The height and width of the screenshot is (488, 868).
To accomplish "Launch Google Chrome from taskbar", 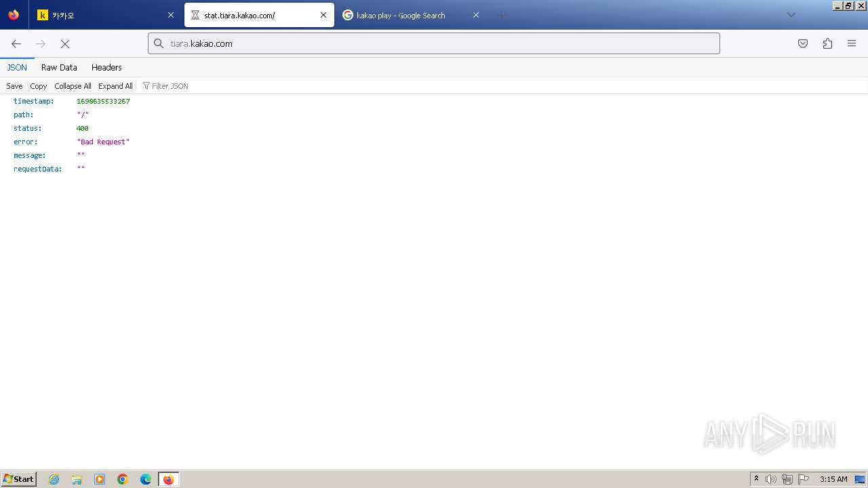I will tap(123, 479).
